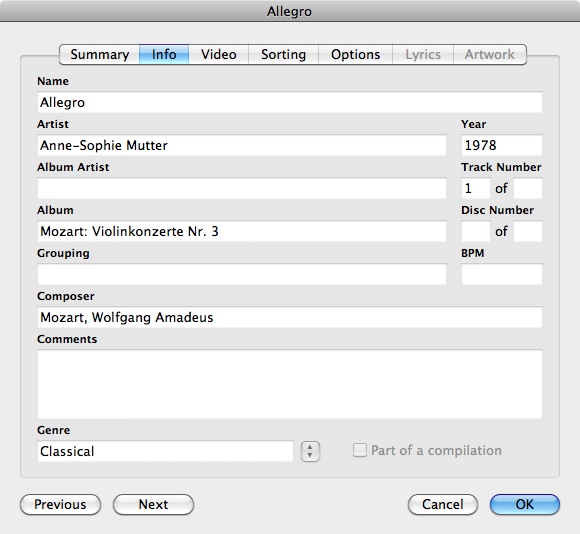Go to the Options tab
This screenshot has height=534, width=580.
[x=355, y=54]
